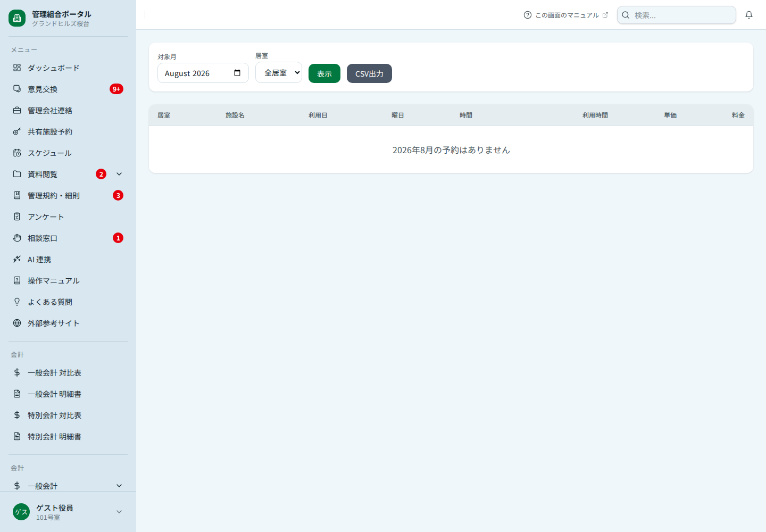
Task: Click the 特別会計 明細書 document icon
Action: [x=17, y=436]
